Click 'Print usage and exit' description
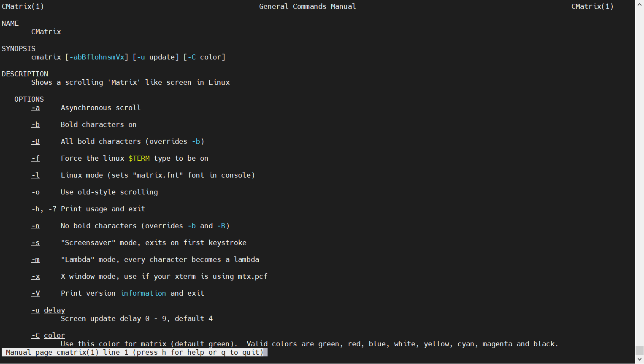 pyautogui.click(x=103, y=209)
